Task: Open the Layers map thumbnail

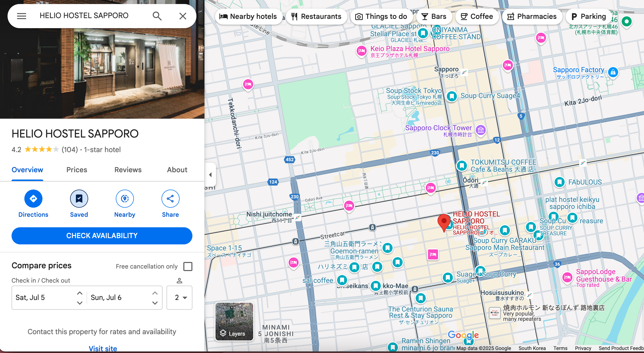Action: 234,322
